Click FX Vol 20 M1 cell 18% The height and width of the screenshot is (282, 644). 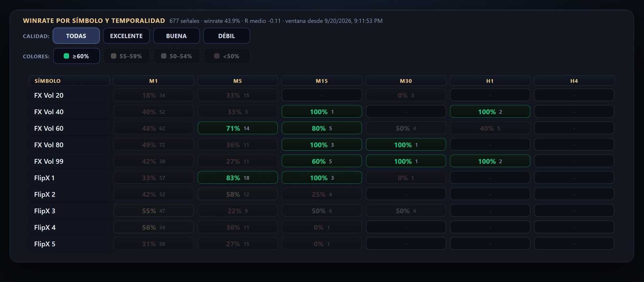(153, 95)
